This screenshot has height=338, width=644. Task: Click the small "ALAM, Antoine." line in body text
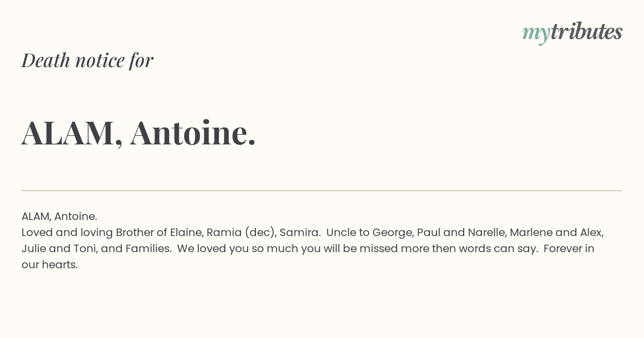pos(59,216)
